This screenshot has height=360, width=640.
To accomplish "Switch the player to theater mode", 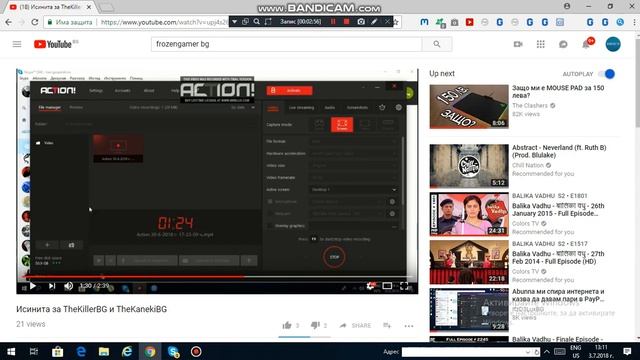I will (x=387, y=286).
